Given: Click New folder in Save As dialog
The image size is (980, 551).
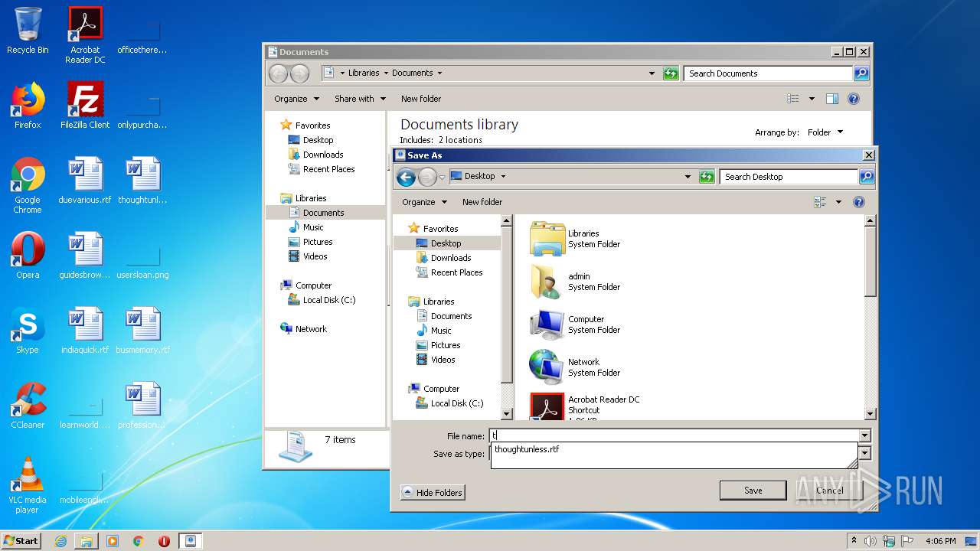Looking at the screenshot, I should tap(482, 202).
